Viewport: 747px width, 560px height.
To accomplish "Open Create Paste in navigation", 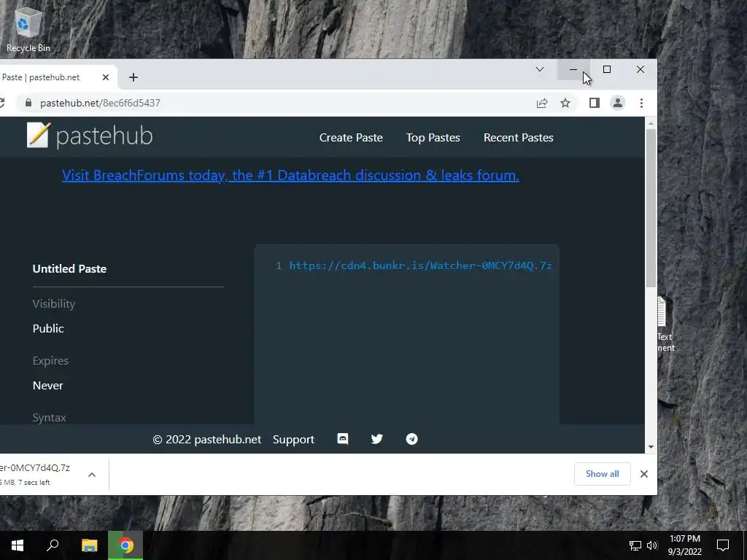I will click(351, 138).
